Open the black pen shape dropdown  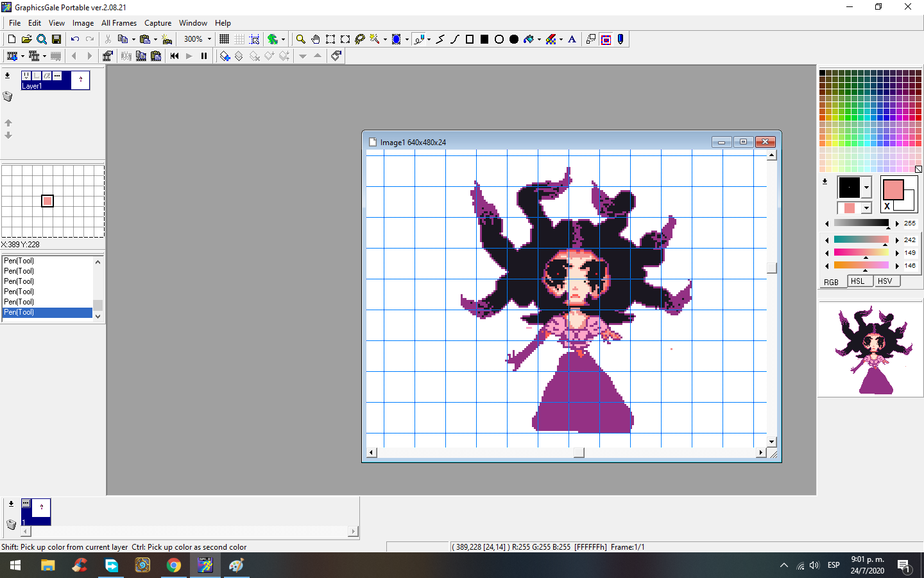click(866, 188)
